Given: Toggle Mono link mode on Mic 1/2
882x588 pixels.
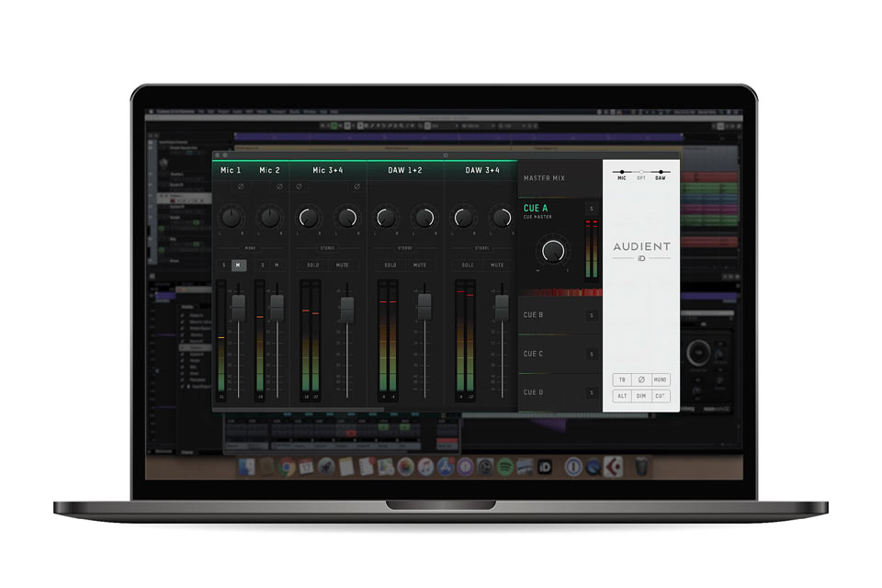Looking at the screenshot, I should coord(251,248).
